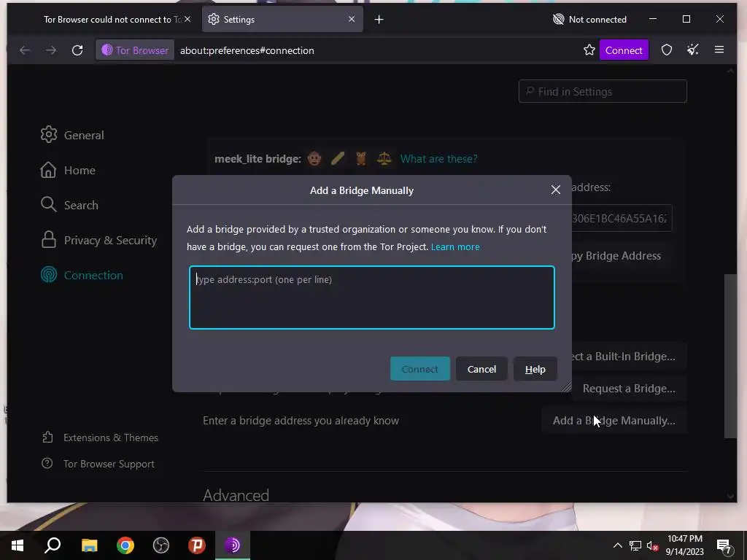Open Help from the bridge dialog

coord(535,369)
